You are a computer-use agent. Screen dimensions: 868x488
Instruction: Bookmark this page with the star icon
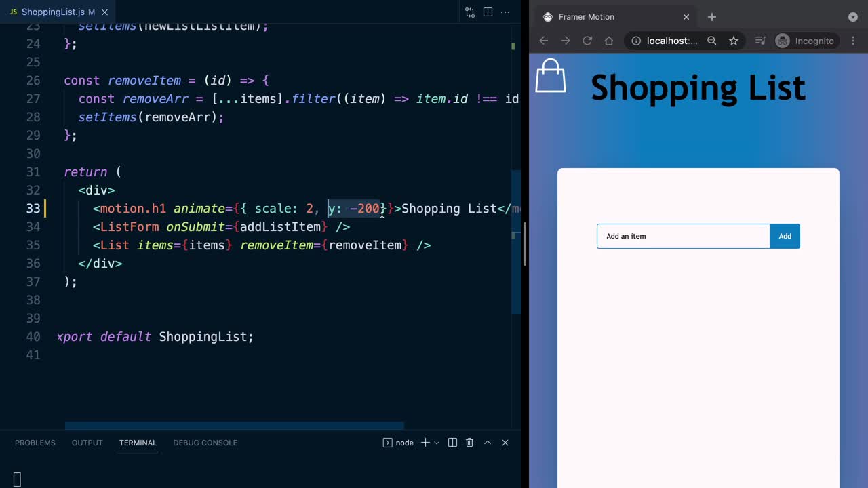733,41
